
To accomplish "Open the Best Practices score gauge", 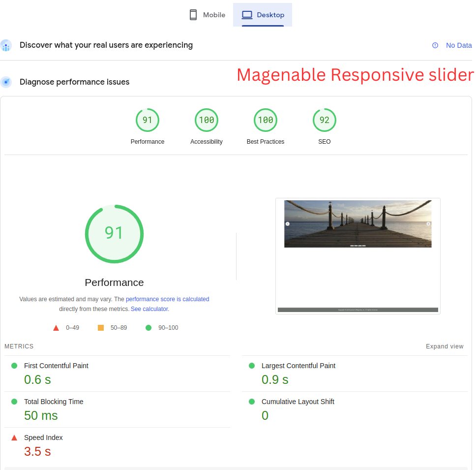I will pos(266,120).
